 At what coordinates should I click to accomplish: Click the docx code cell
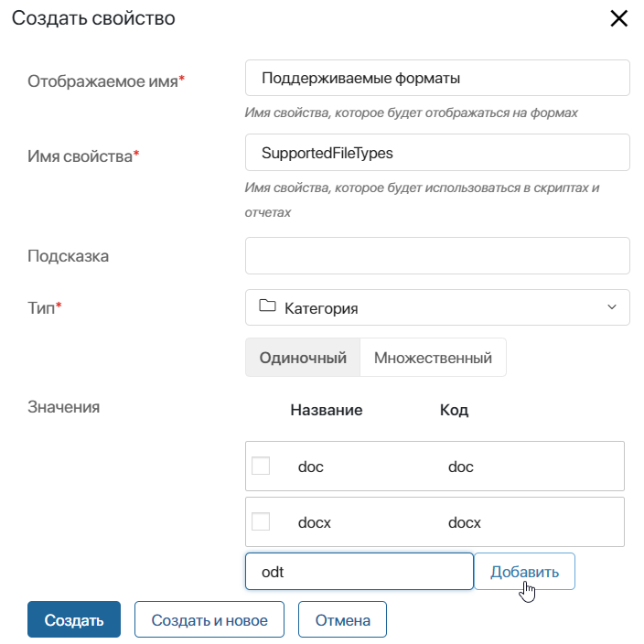click(x=465, y=522)
